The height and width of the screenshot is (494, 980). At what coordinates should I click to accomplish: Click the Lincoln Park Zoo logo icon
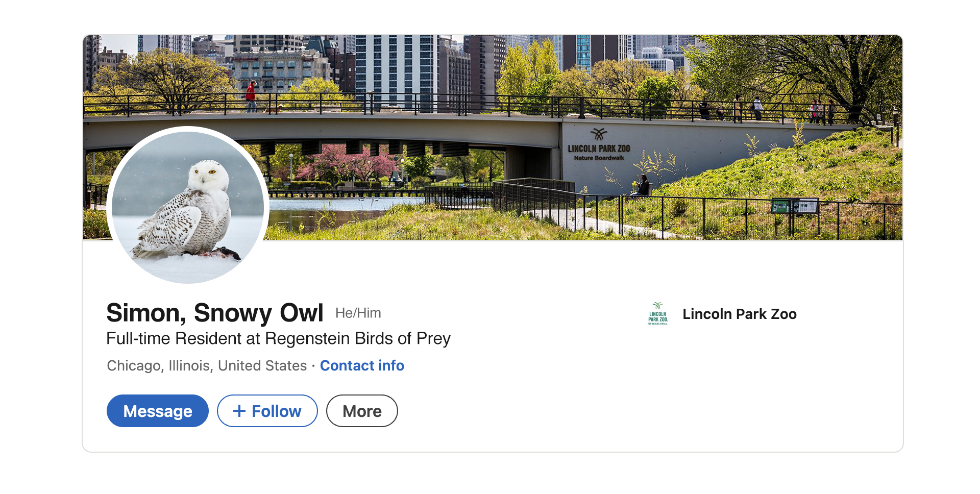658,313
